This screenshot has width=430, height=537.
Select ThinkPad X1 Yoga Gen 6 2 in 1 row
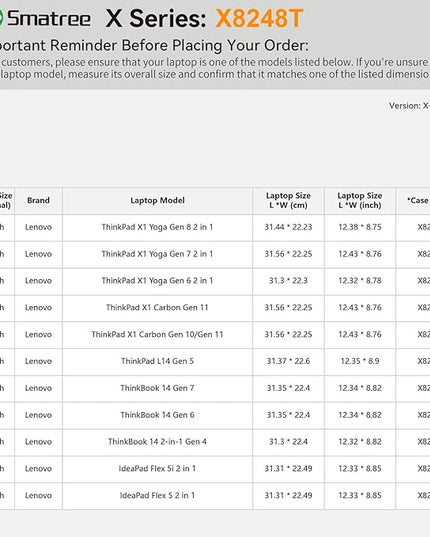[x=215, y=280]
